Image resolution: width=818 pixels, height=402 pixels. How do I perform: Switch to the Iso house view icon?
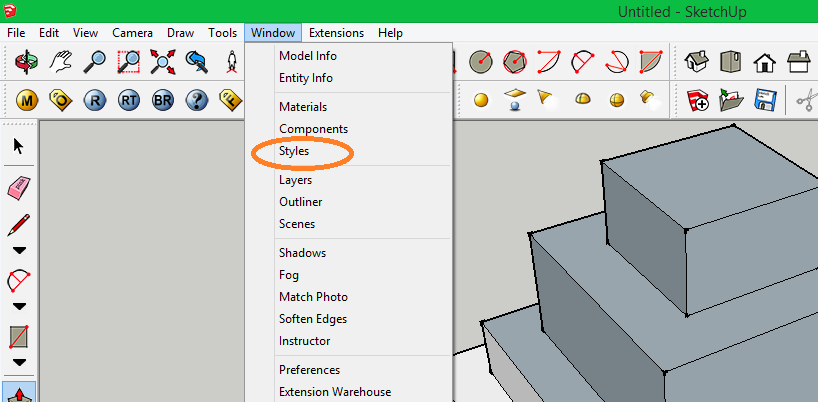click(697, 62)
